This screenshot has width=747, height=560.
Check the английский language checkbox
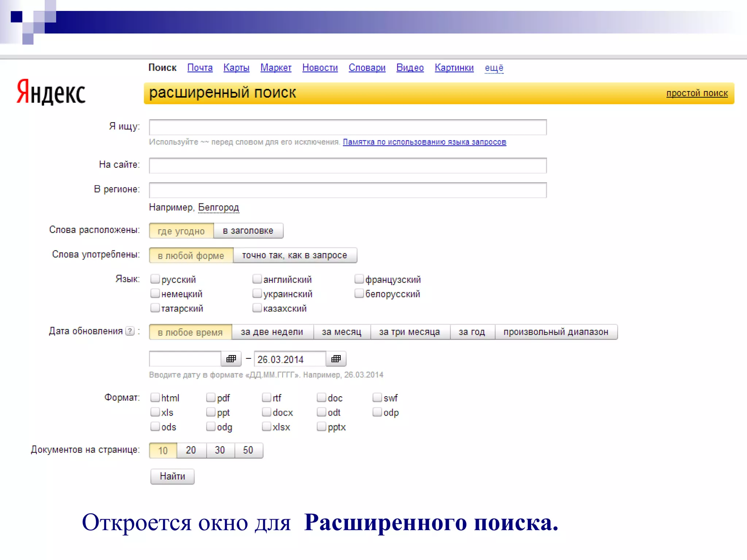tap(257, 279)
